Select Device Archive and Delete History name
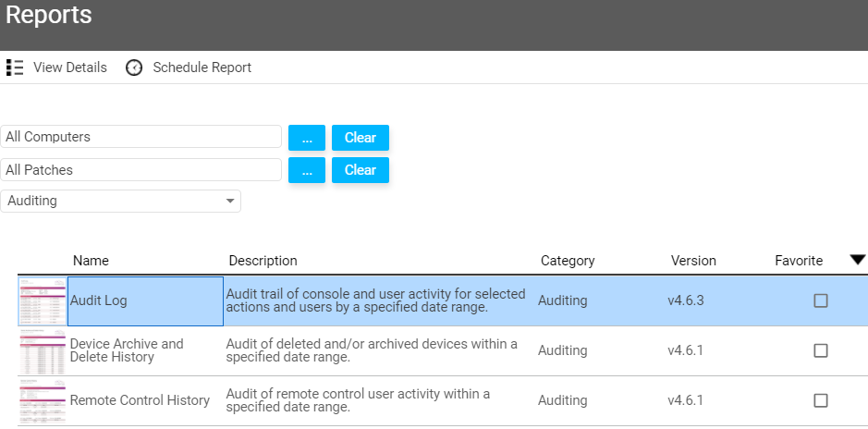 tap(127, 350)
